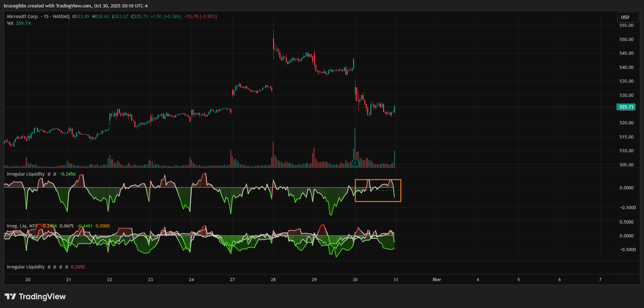Select the Irregular Liquidity legend showing -0.2456

pos(26,174)
